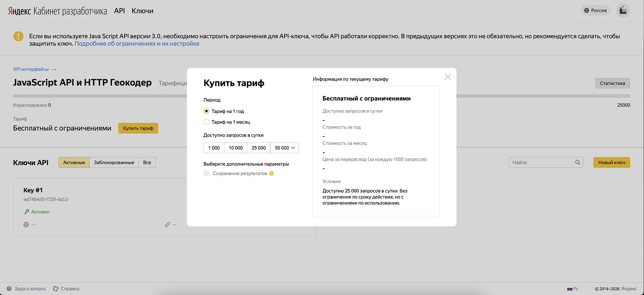Select the Тариф на 1 год radio button

[x=206, y=111]
